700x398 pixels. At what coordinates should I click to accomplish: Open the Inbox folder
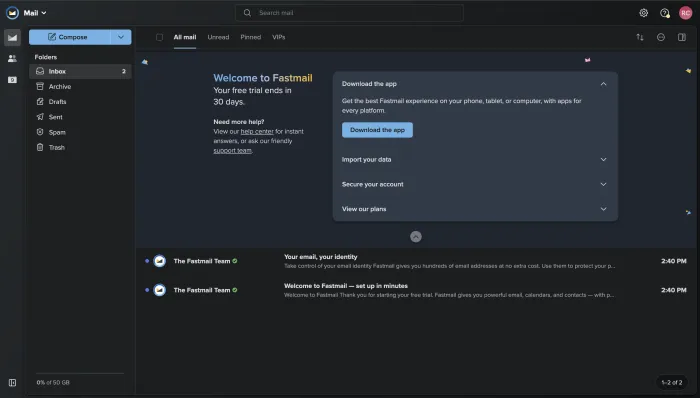80,71
